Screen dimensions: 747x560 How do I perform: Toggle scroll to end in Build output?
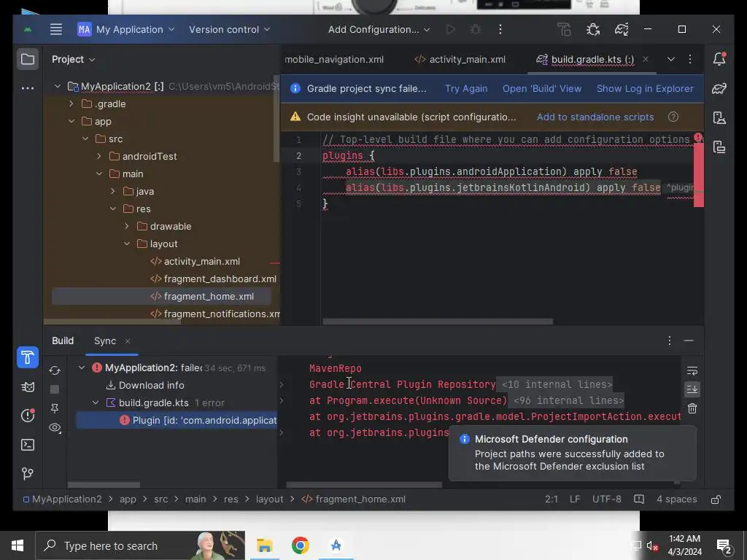[692, 389]
